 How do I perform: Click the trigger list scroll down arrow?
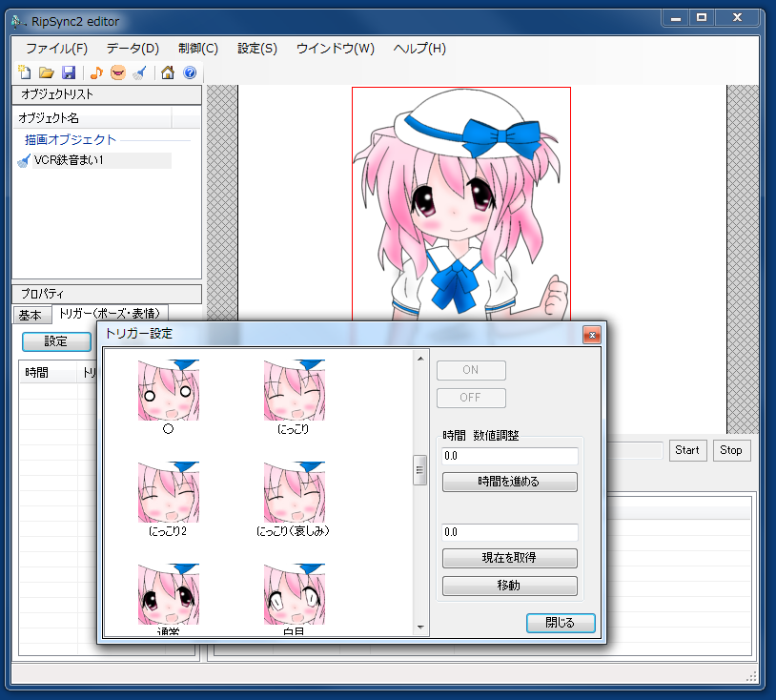(x=420, y=628)
